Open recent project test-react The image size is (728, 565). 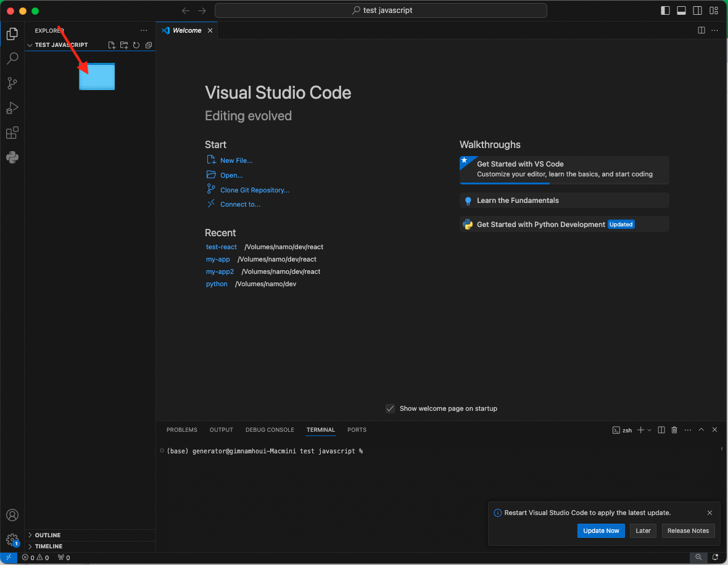point(221,247)
